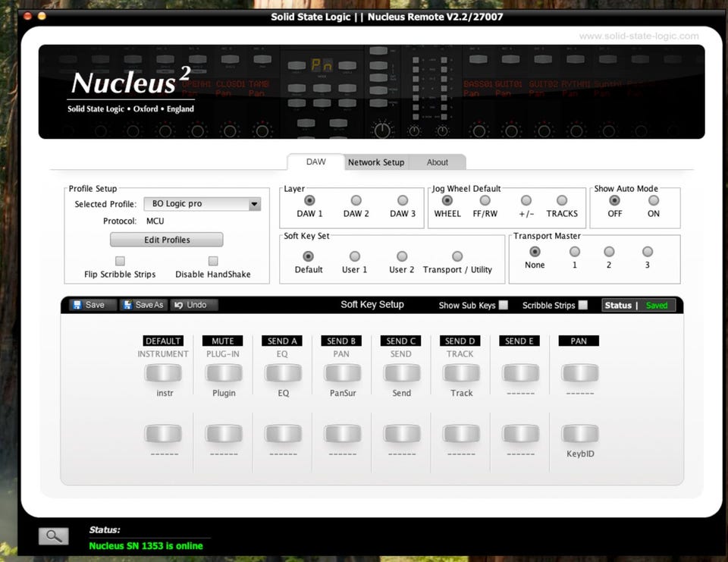The image size is (728, 562).
Task: Open the About tab
Action: [x=437, y=162]
